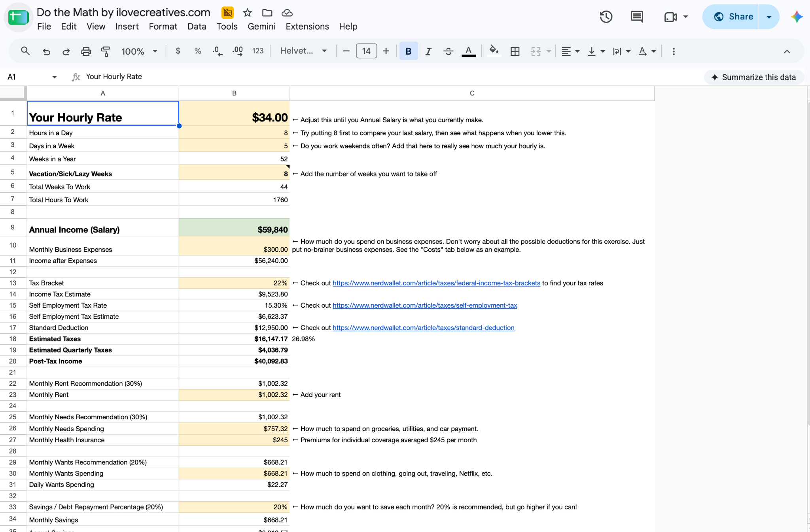This screenshot has height=532, width=810.
Task: Redo the last action
Action: point(66,51)
